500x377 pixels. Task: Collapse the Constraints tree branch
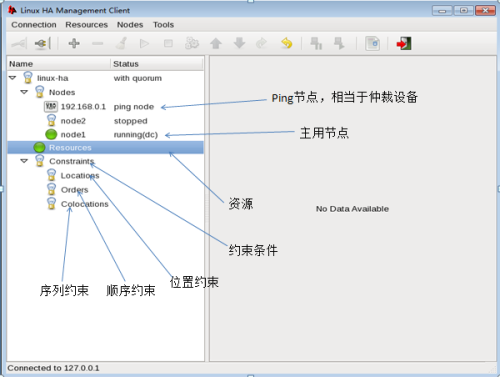[24, 161]
